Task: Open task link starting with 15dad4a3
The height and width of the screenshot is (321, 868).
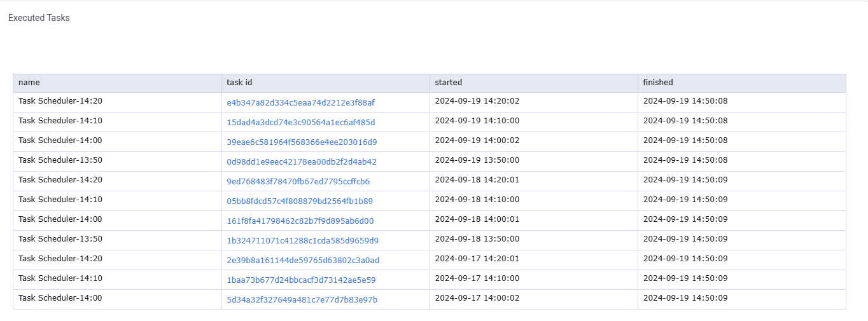Action: tap(300, 123)
